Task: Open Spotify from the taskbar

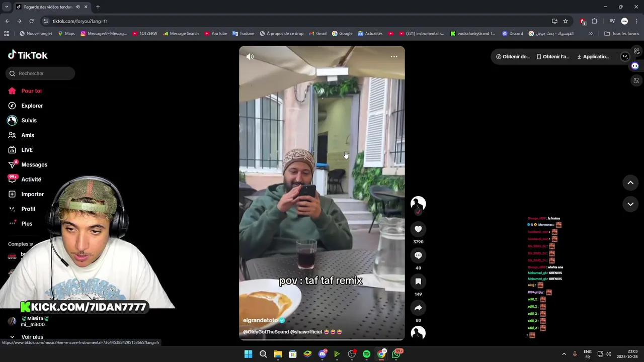Action: pyautogui.click(x=367, y=354)
